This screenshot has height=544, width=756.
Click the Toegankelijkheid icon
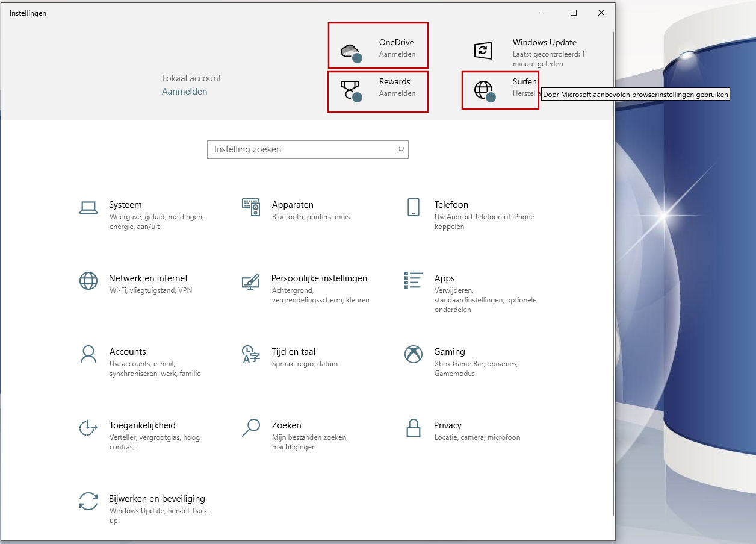(x=88, y=428)
